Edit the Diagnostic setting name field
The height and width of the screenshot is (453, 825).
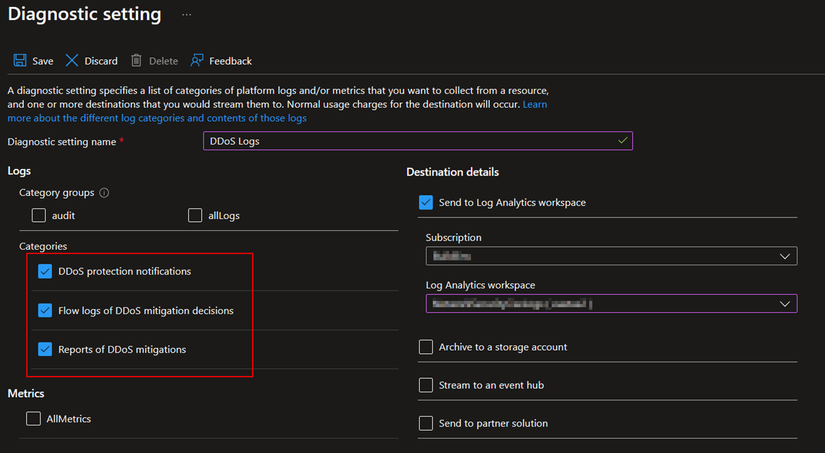click(418, 141)
